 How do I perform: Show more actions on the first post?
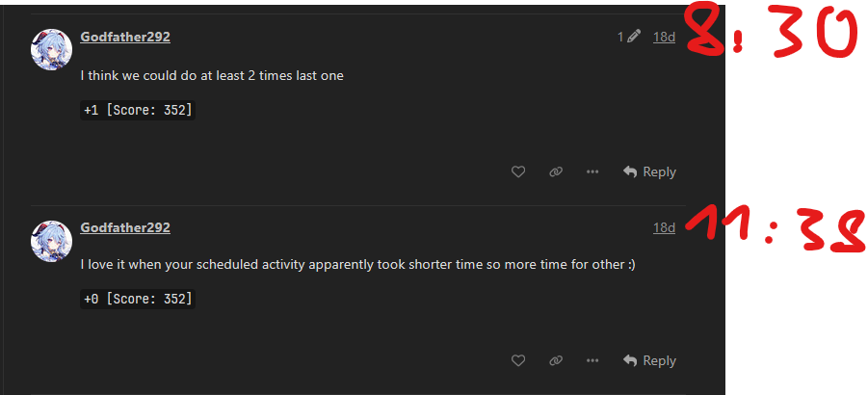(x=592, y=171)
